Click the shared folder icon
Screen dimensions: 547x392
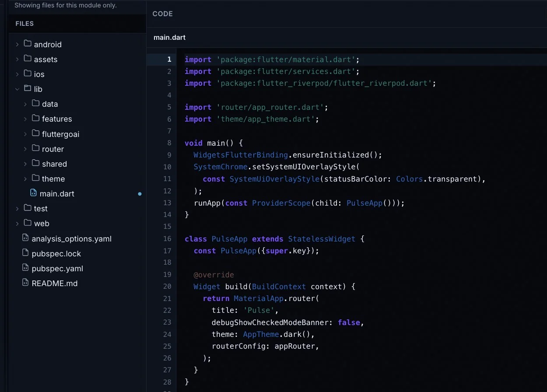36,163
